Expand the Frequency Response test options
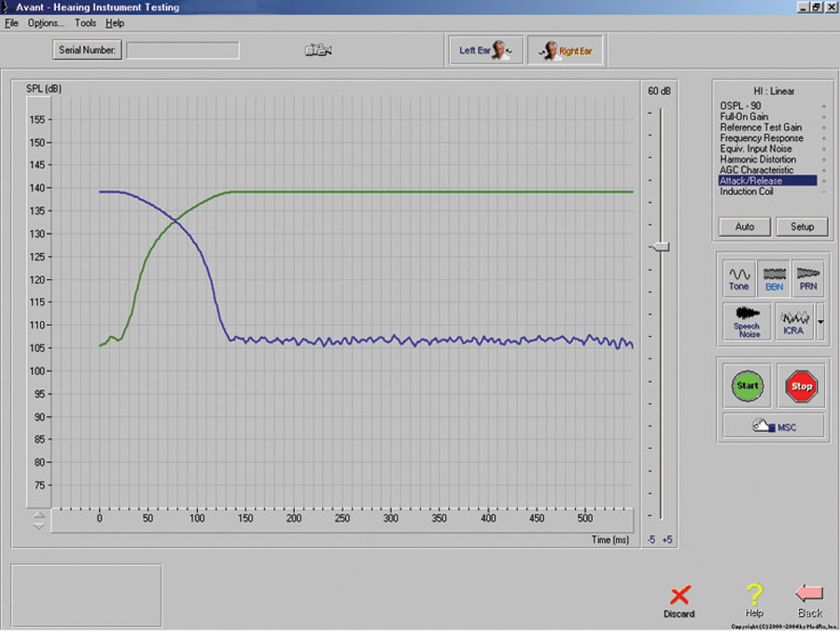Viewport: 840px width, 631px height. point(825,137)
